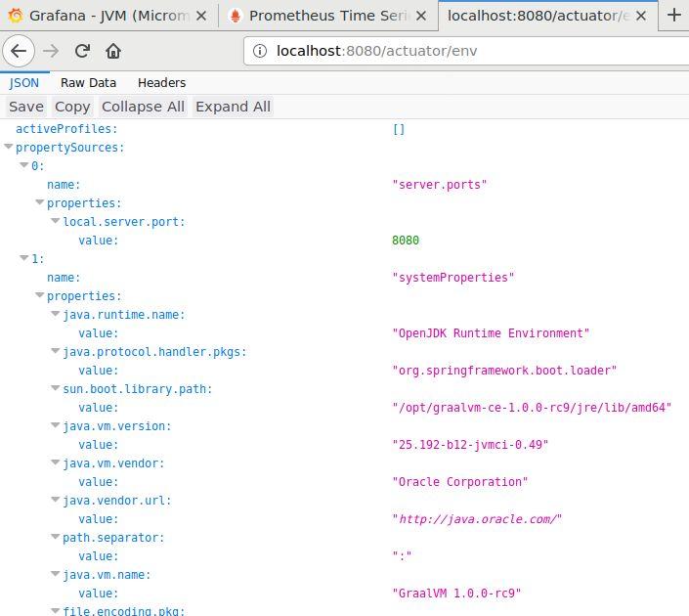Image resolution: width=689 pixels, height=616 pixels.
Task: Collapse the java.protocol.handler.pkgs node
Action: pyautogui.click(x=56, y=351)
